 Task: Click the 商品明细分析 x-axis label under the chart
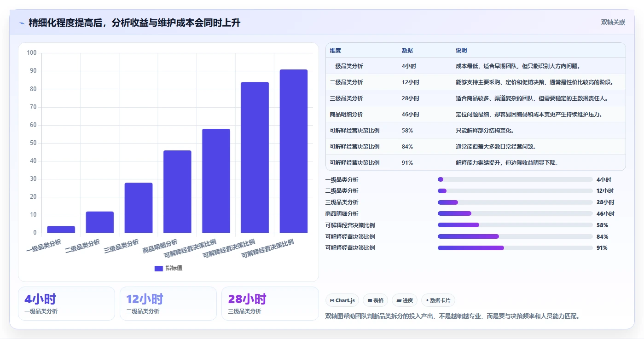[x=160, y=246]
